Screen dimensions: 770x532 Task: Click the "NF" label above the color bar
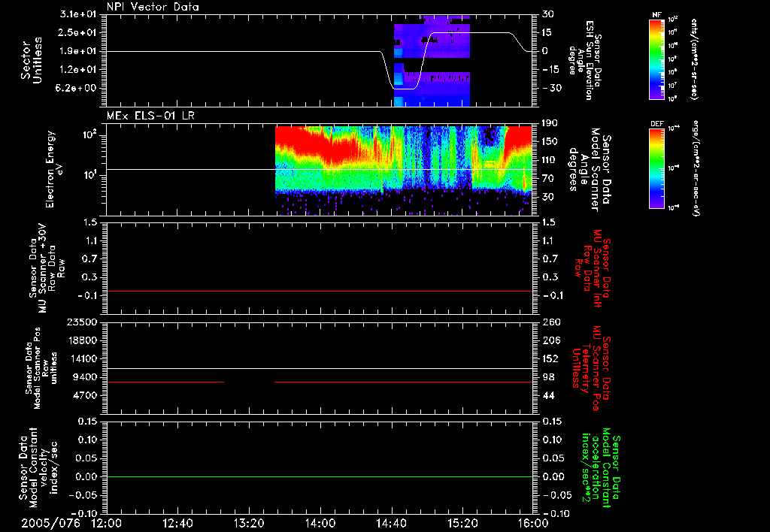(657, 15)
